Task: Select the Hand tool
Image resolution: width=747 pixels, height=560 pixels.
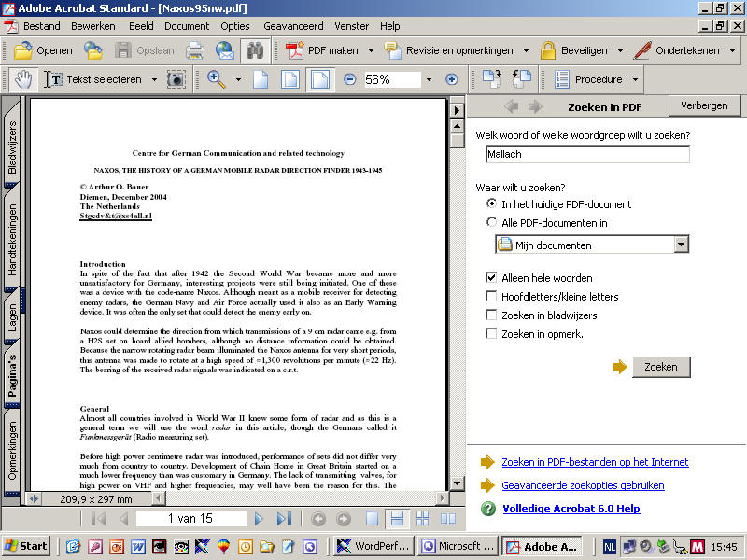Action: (22, 79)
